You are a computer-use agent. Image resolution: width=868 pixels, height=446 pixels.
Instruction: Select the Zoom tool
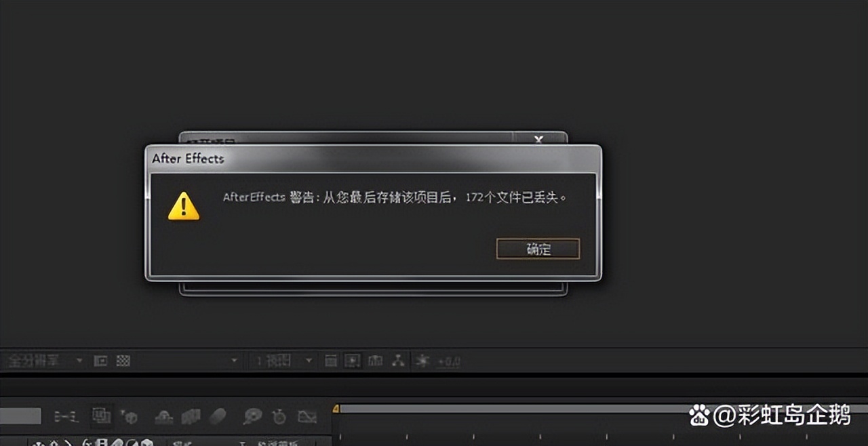coord(68,442)
